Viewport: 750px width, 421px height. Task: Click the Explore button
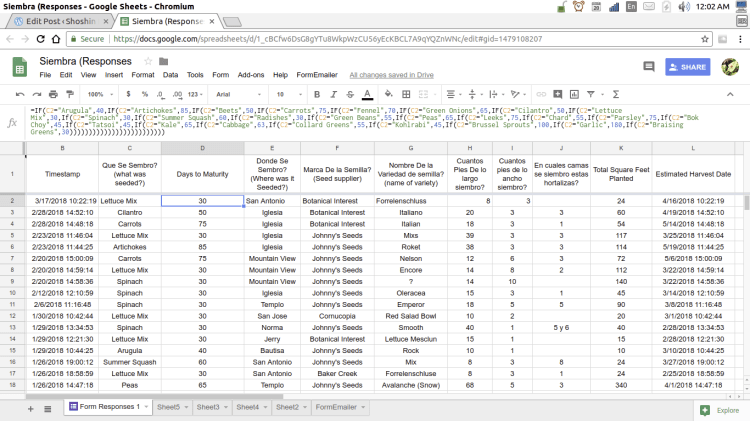click(720, 409)
